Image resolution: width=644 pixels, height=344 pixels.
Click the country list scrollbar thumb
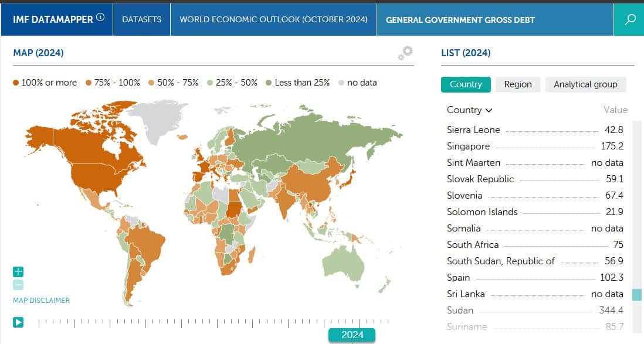pyautogui.click(x=636, y=295)
